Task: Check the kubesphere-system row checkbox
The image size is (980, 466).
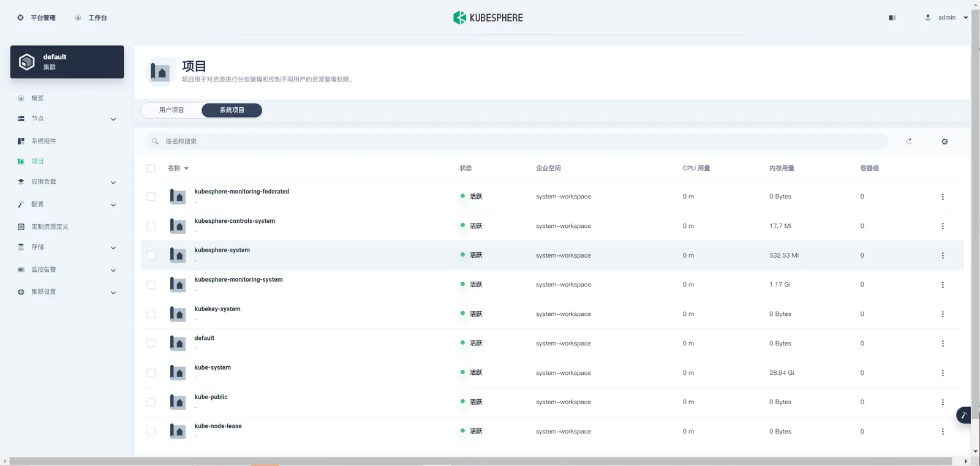Action: pos(151,255)
